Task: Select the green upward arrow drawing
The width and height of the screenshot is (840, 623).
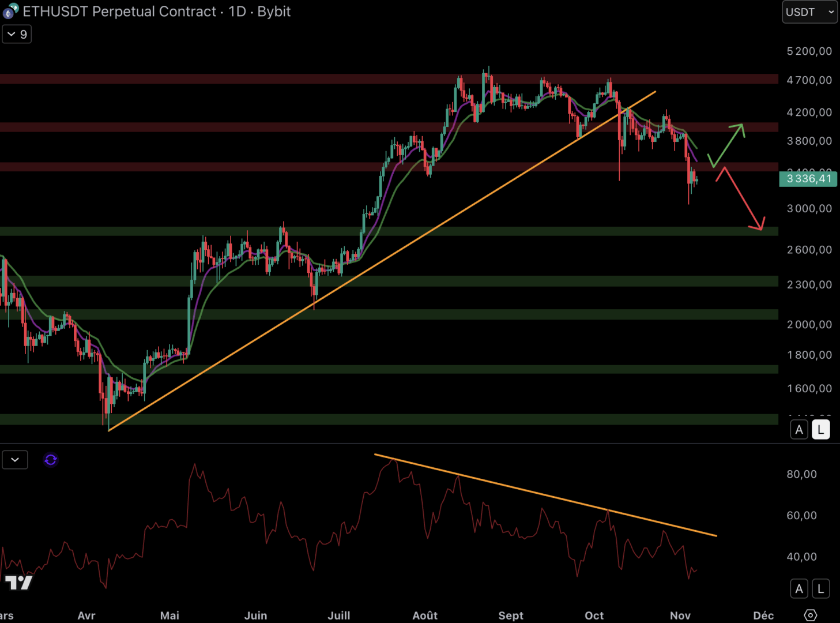Action: [728, 144]
